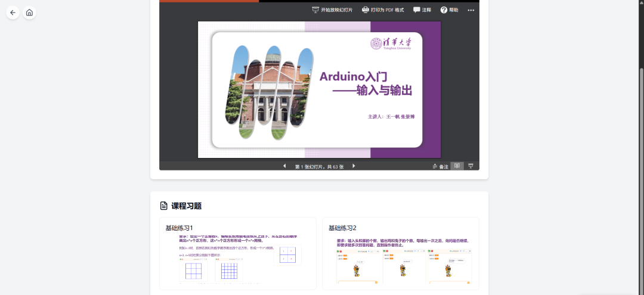Open the home page icon
Screen dimensions: 644x295
[29, 13]
